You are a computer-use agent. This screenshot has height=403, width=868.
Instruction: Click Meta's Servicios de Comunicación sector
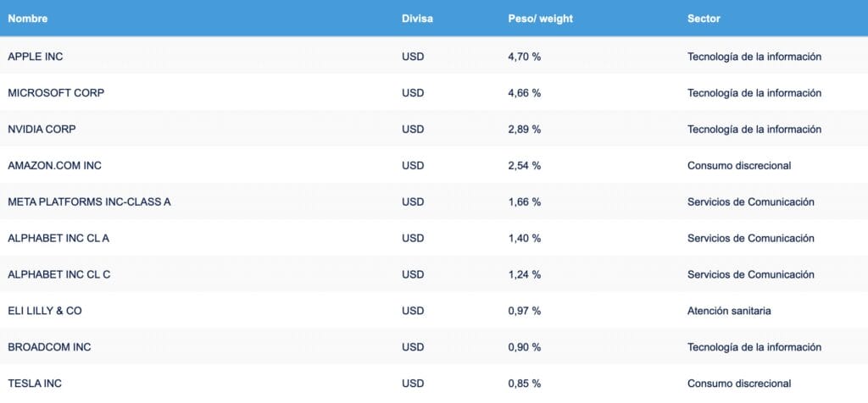click(750, 202)
